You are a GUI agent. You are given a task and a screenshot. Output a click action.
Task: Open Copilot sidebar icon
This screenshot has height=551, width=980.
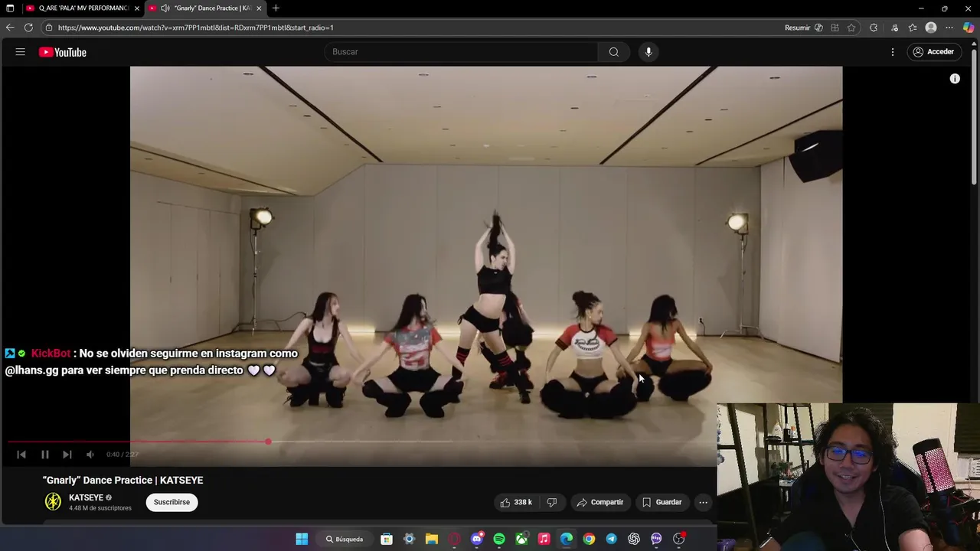pyautogui.click(x=969, y=28)
